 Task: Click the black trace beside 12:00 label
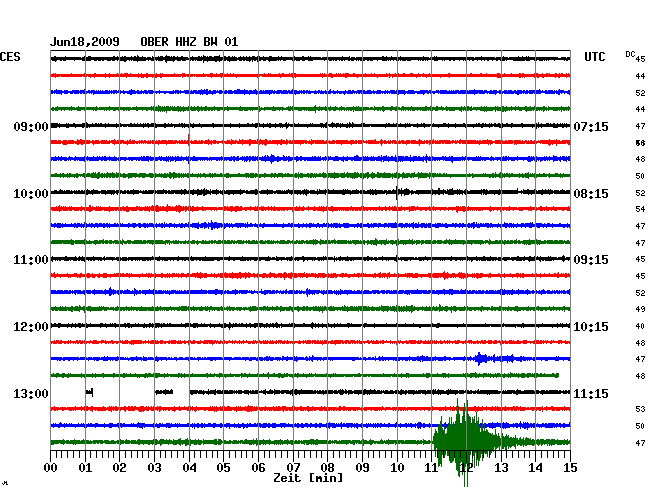[x=310, y=326]
